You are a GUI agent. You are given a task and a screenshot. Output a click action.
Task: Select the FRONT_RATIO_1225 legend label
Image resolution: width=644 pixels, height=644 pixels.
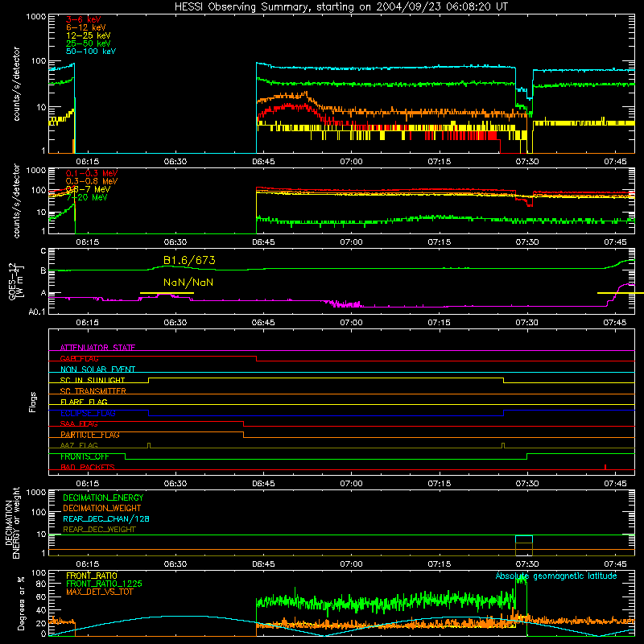pos(104,584)
